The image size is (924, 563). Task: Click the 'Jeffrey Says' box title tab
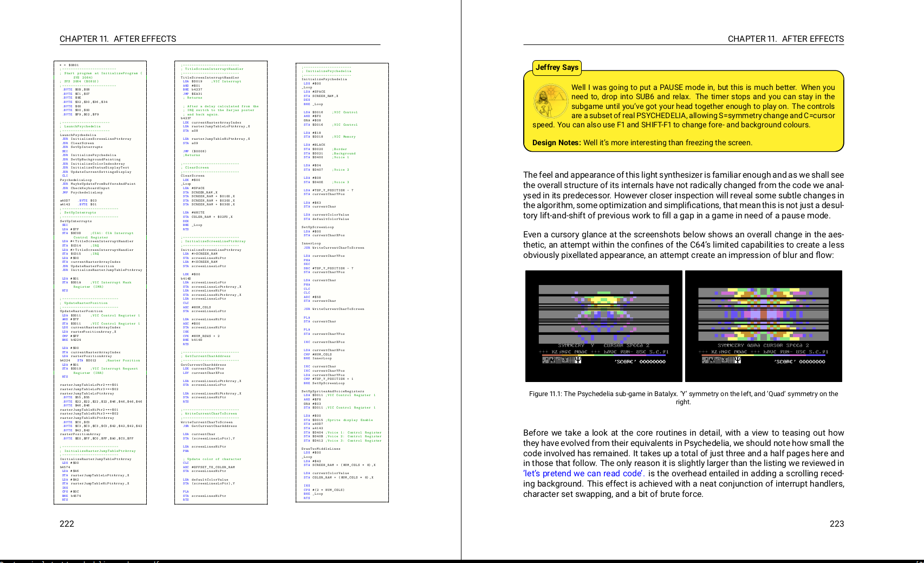(x=557, y=68)
